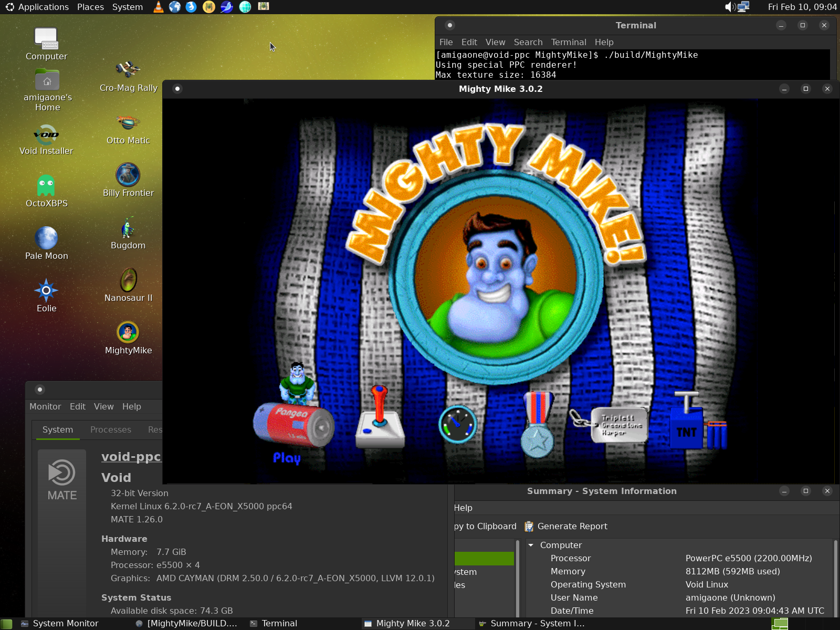
Task: Click the gauge dial icon in Mighty Mike
Action: tap(457, 423)
